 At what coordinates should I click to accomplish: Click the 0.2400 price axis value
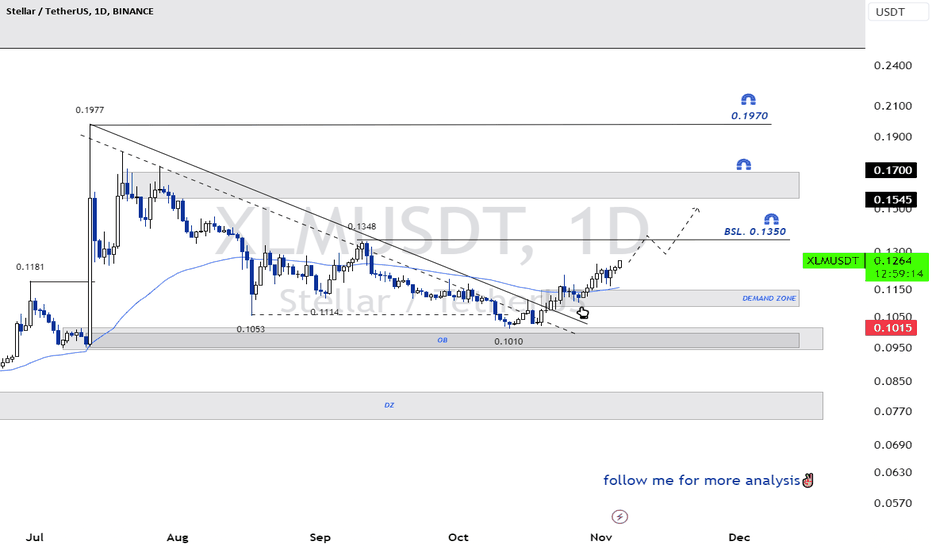[x=893, y=65]
